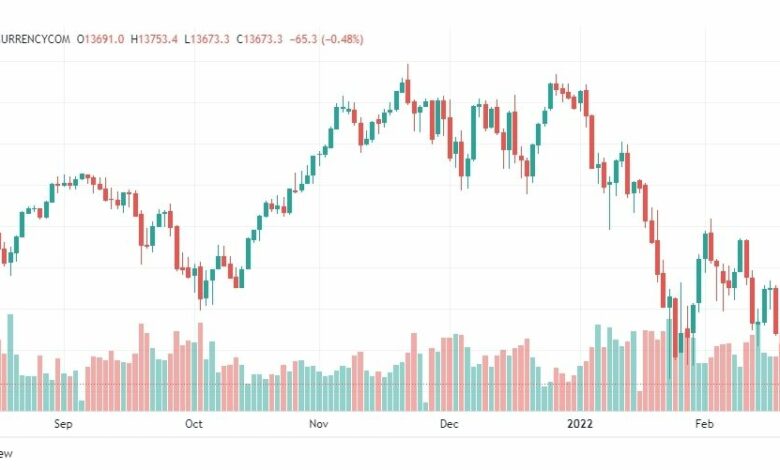780x470 pixels.
Task: Click the open value O13691.0
Action: 100,39
